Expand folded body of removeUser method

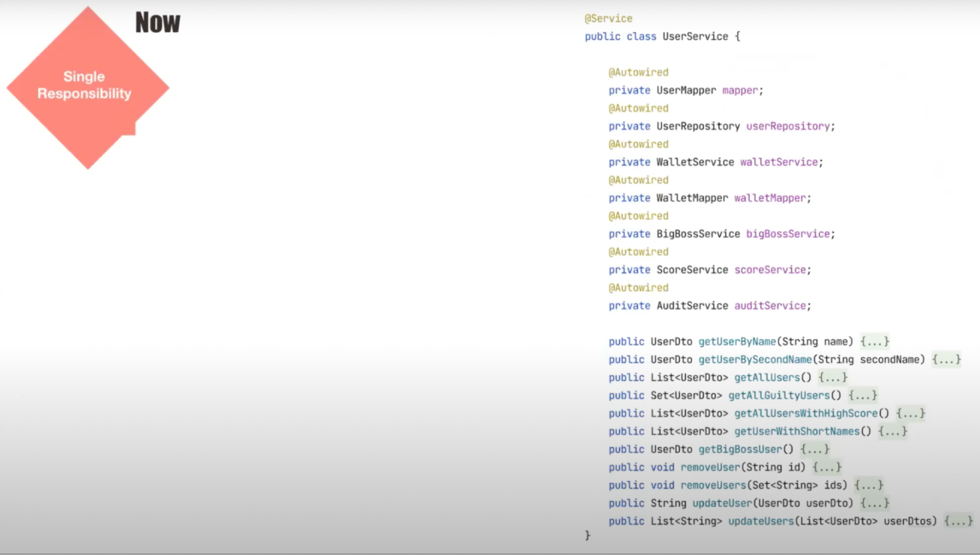[x=827, y=467]
